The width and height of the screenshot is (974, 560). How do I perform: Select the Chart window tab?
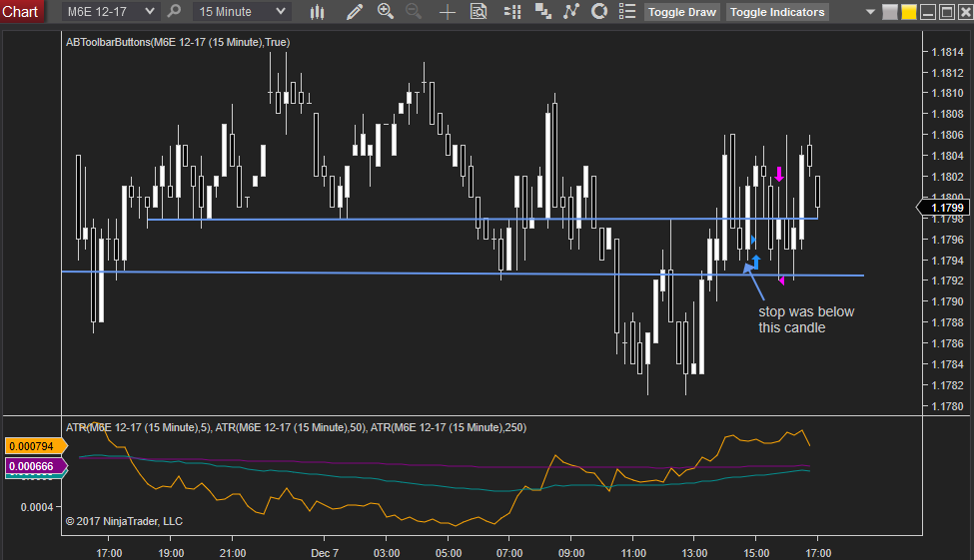click(x=21, y=12)
